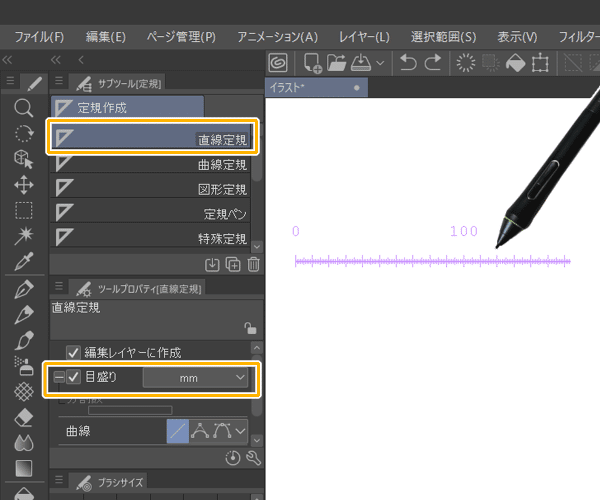Select the Brush tool
600x500 pixels.
click(24, 340)
